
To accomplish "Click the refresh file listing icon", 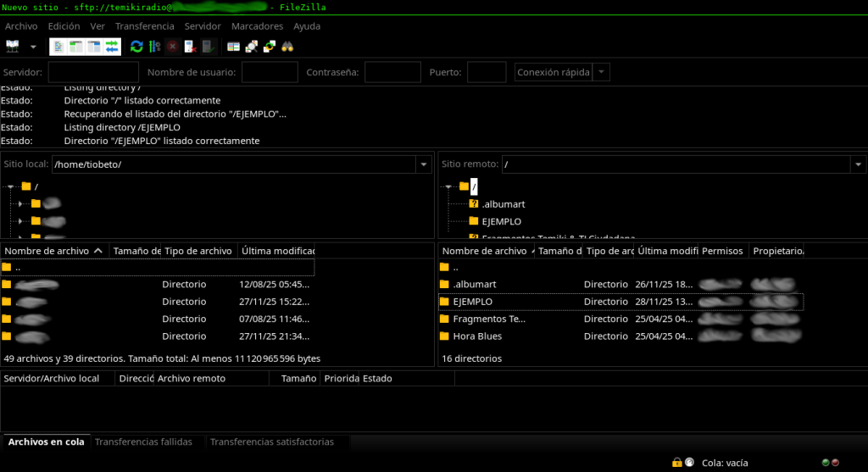I will tap(136, 47).
